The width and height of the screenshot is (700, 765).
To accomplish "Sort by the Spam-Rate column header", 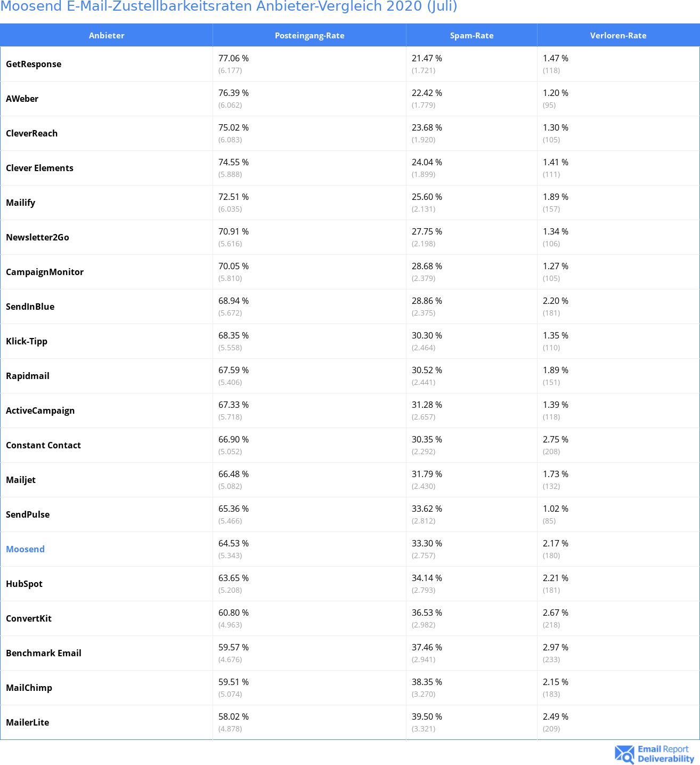I will 471,35.
